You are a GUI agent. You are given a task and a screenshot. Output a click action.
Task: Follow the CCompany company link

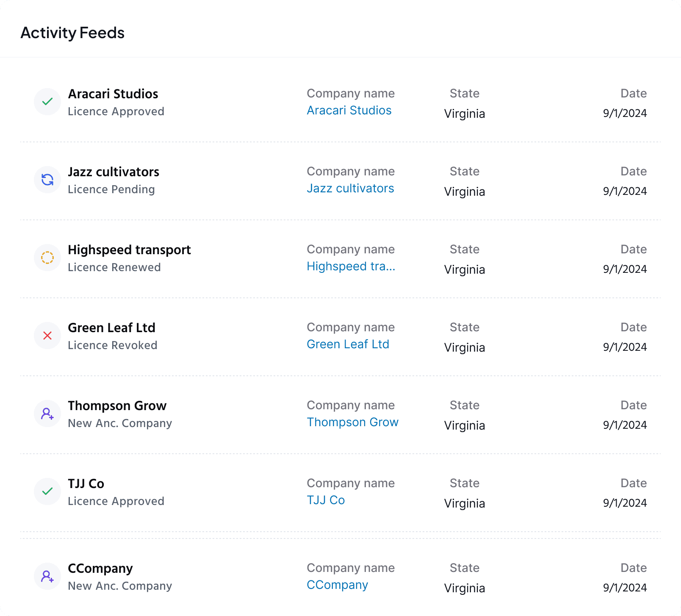point(337,585)
